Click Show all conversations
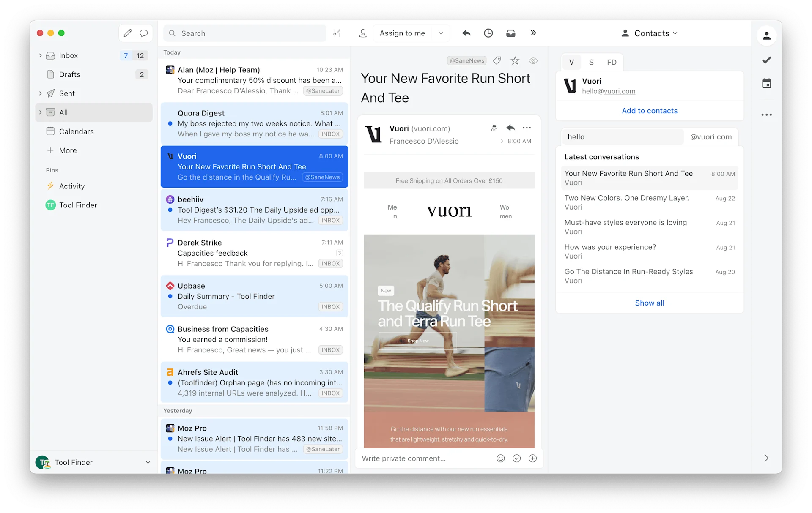Image resolution: width=812 pixels, height=513 pixels. (650, 303)
